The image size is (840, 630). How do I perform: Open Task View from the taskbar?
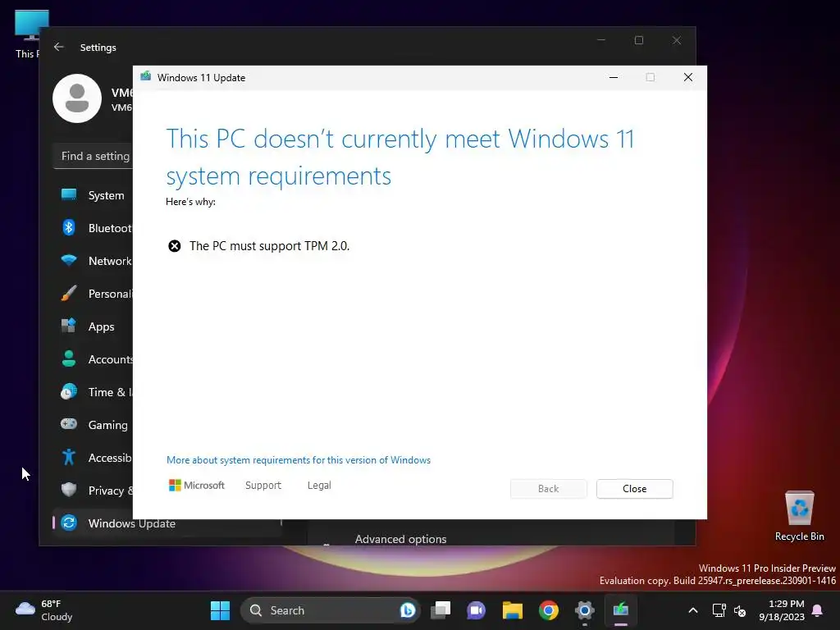click(441, 610)
